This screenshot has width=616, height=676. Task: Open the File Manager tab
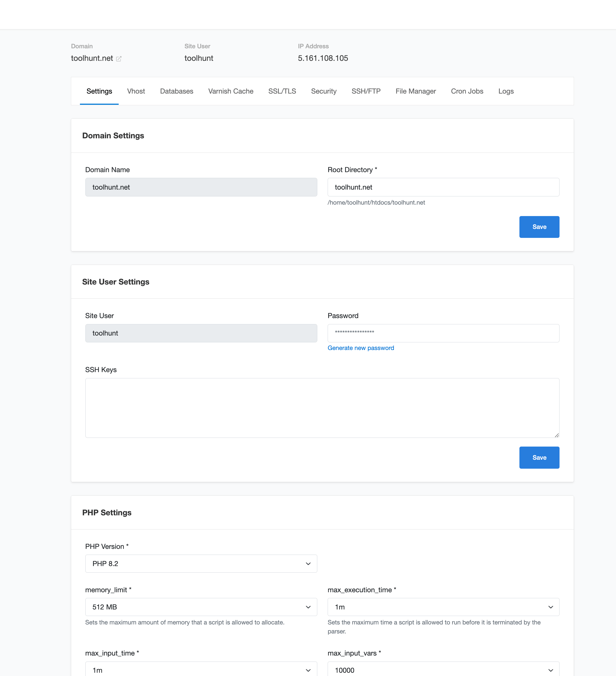pos(415,91)
